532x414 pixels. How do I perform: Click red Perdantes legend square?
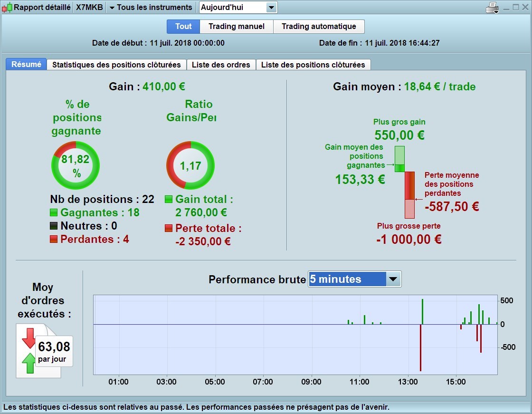pos(54,239)
